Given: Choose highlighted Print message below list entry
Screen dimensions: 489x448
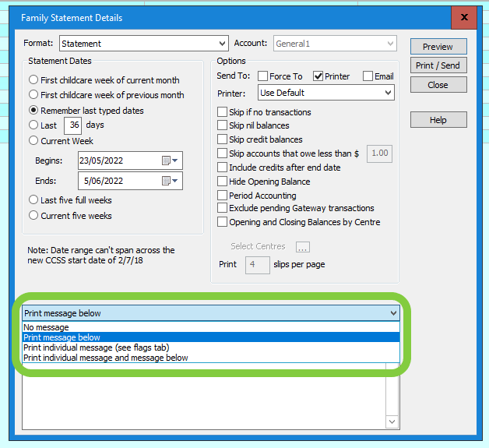Looking at the screenshot, I should pyautogui.click(x=211, y=337).
